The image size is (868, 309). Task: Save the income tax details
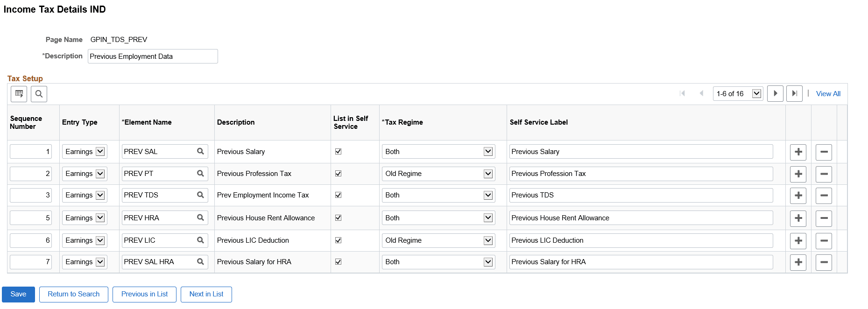click(x=18, y=294)
